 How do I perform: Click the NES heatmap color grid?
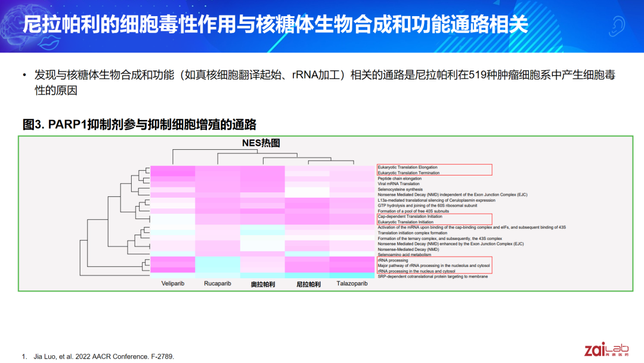[x=262, y=222]
